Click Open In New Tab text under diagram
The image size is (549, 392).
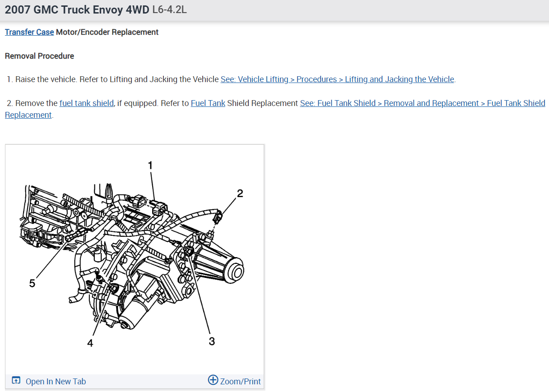coord(56,381)
